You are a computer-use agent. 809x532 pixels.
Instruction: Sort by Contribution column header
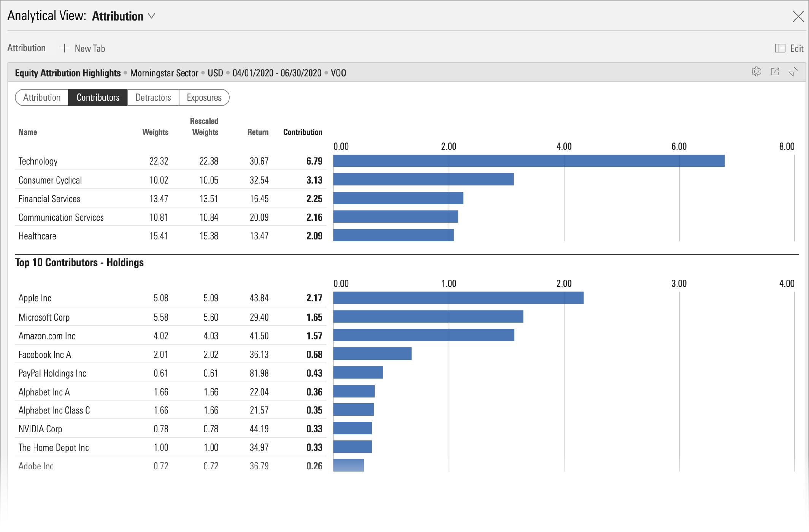point(303,132)
